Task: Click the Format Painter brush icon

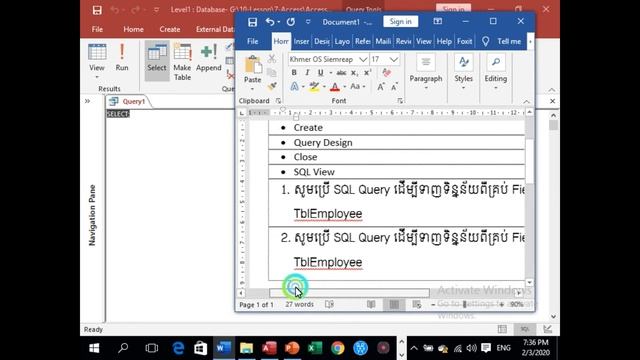Action: click(272, 86)
